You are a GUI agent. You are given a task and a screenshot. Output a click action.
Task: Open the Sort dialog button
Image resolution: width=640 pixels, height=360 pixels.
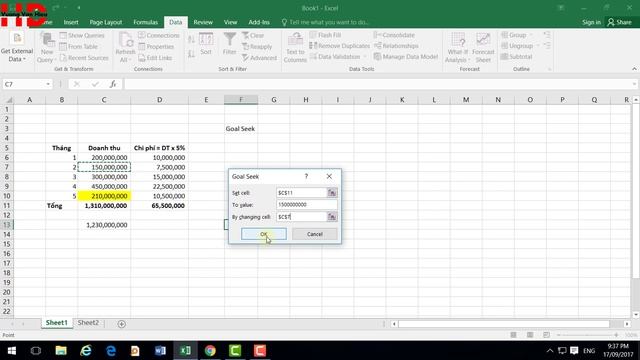pos(206,44)
